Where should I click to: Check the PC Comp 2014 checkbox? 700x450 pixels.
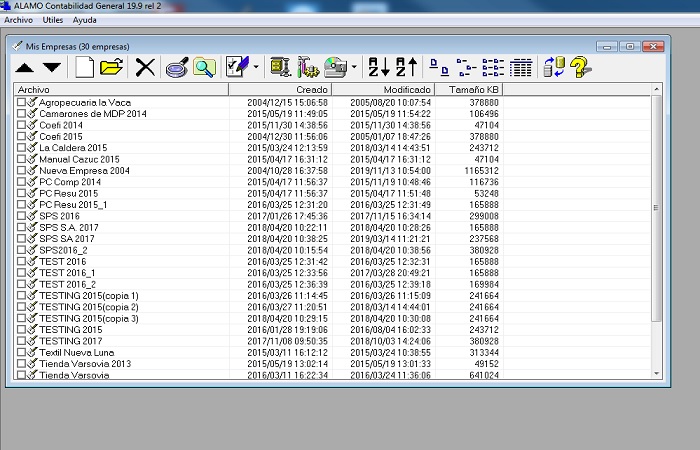[21, 182]
